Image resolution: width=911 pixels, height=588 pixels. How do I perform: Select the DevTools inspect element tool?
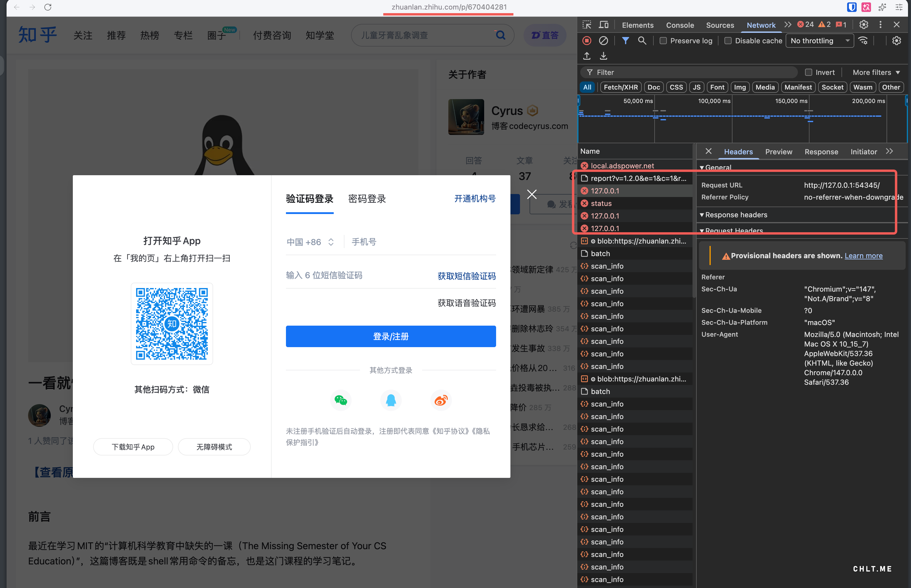click(x=587, y=25)
